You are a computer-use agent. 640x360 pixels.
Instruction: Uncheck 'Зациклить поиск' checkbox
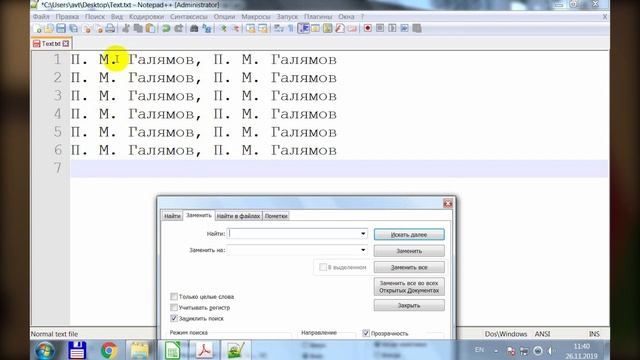[174, 318]
